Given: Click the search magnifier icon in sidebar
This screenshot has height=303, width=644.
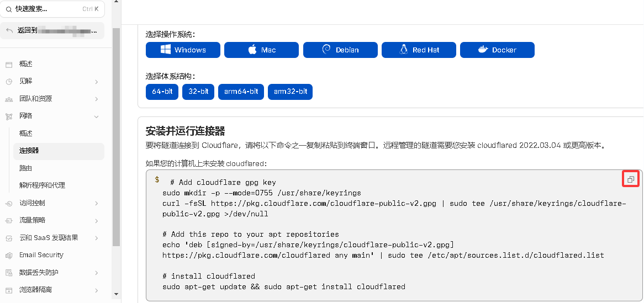Looking at the screenshot, I should [x=9, y=9].
